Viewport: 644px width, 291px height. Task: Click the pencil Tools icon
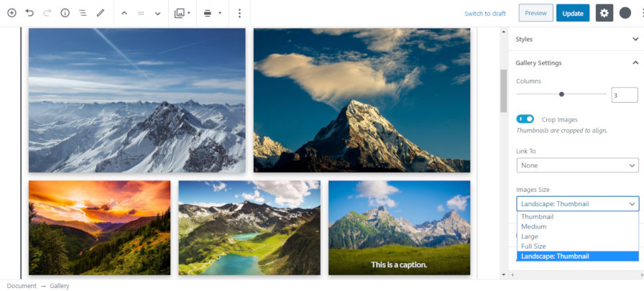(x=101, y=13)
